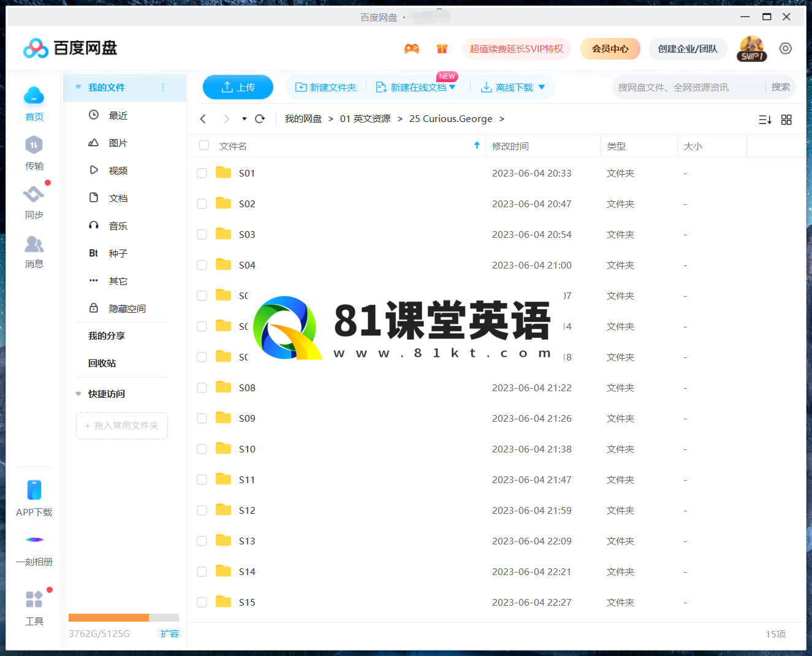
Task: Click the Baidu Netdisk logo
Action: click(70, 48)
